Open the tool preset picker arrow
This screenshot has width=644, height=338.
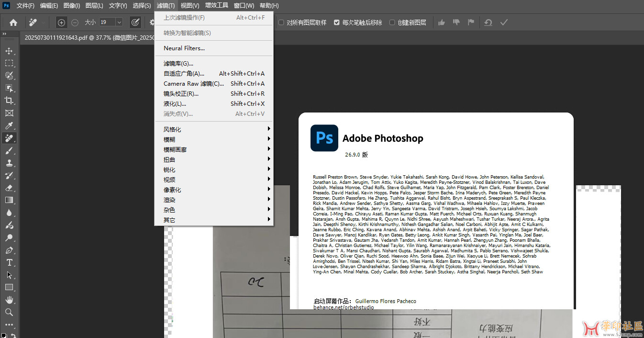coord(44,23)
